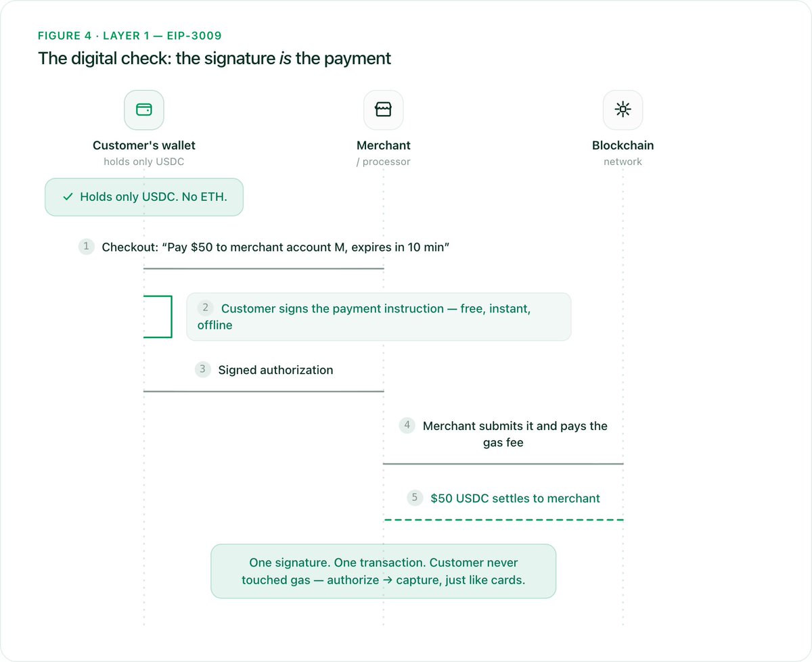Click step number 4 badge
Image resolution: width=812 pixels, height=662 pixels.
coord(407,425)
